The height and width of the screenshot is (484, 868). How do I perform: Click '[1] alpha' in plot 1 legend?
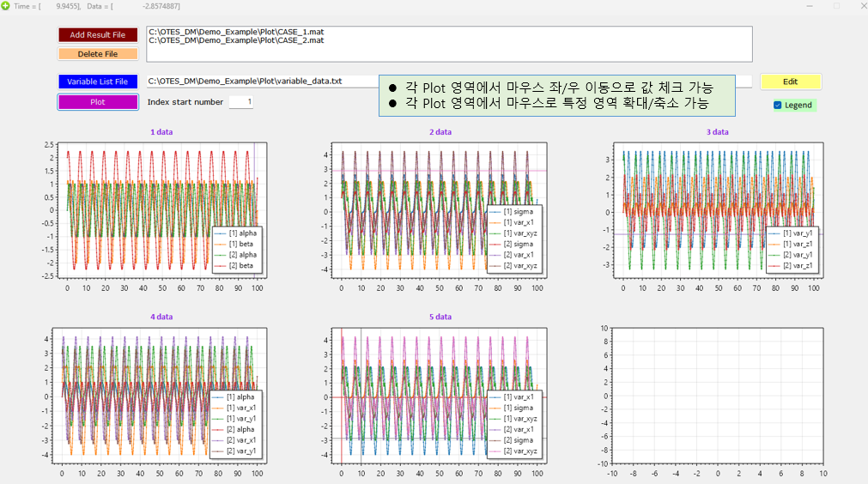(x=243, y=233)
